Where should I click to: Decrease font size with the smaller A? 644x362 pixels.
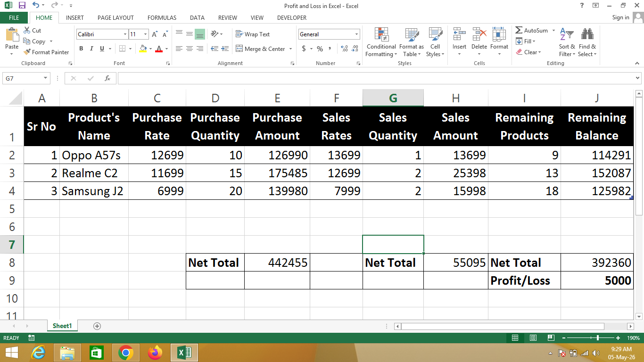tap(165, 34)
